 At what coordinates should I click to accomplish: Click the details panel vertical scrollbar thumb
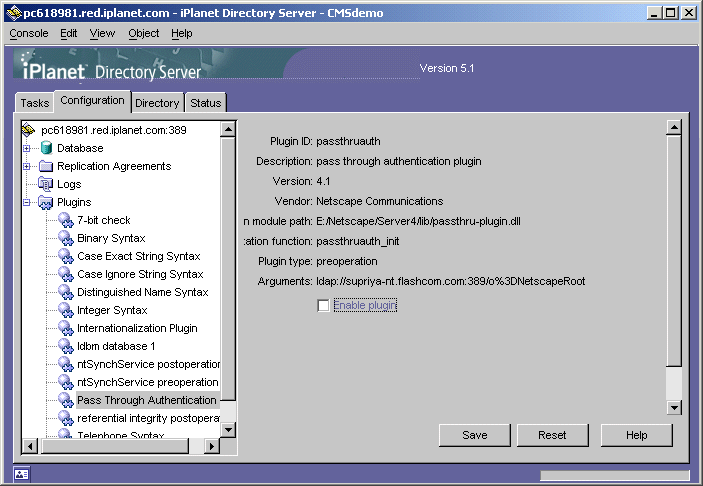pyautogui.click(x=674, y=251)
